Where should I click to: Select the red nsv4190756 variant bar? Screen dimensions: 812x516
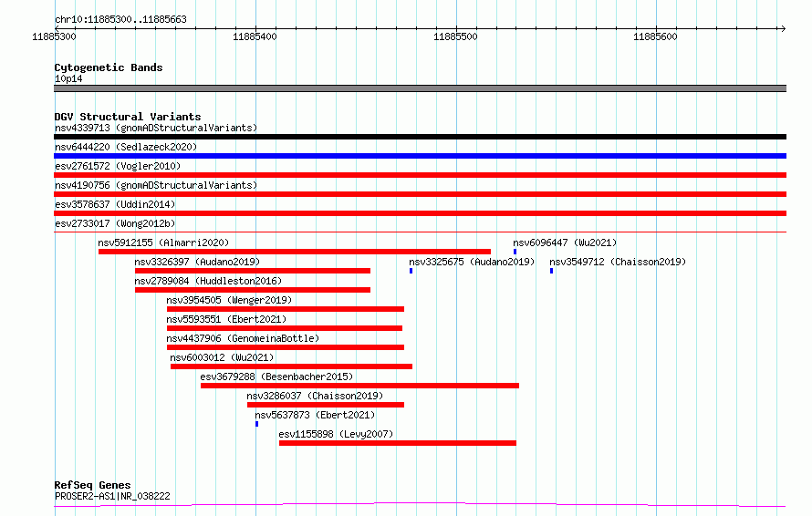(420, 194)
